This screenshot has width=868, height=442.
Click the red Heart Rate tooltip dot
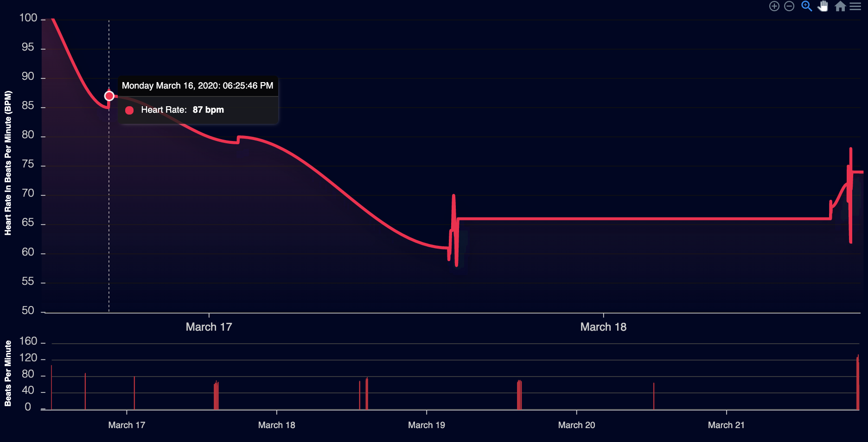(129, 110)
